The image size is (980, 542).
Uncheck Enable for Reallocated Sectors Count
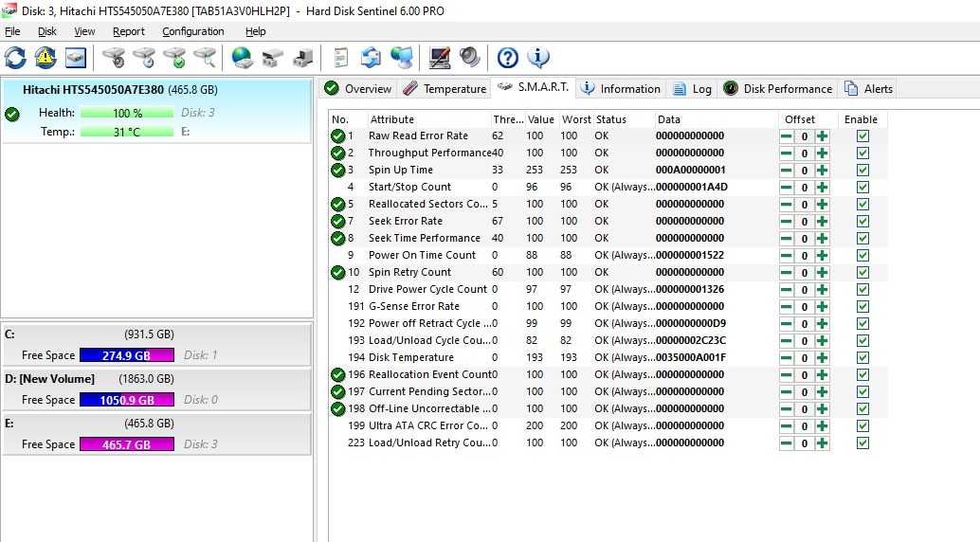[x=862, y=204]
